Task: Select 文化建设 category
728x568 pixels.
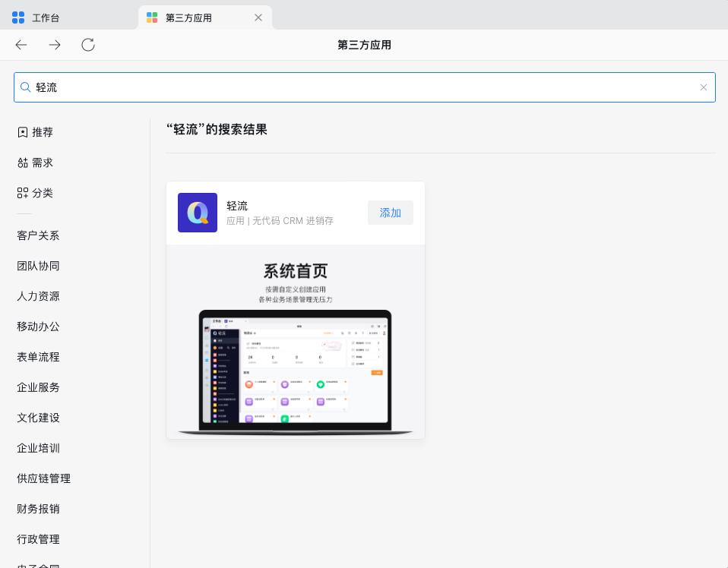Action: click(38, 418)
